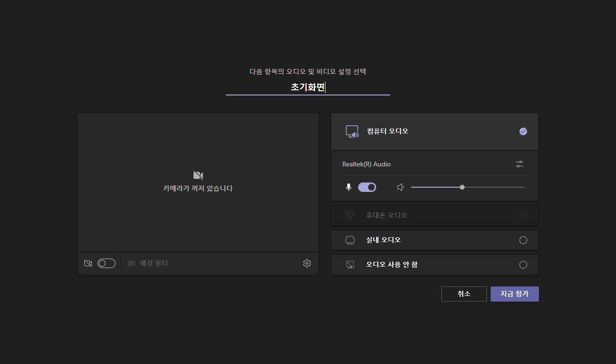Adjust the speaker volume slider handle

(x=462, y=187)
